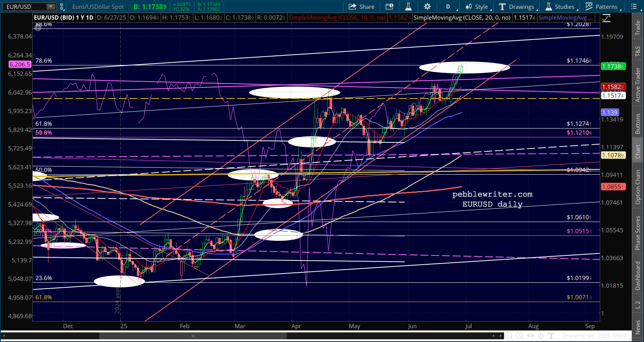Open the chart info panel icon beside Share
644x342 pixels.
tap(389, 7)
